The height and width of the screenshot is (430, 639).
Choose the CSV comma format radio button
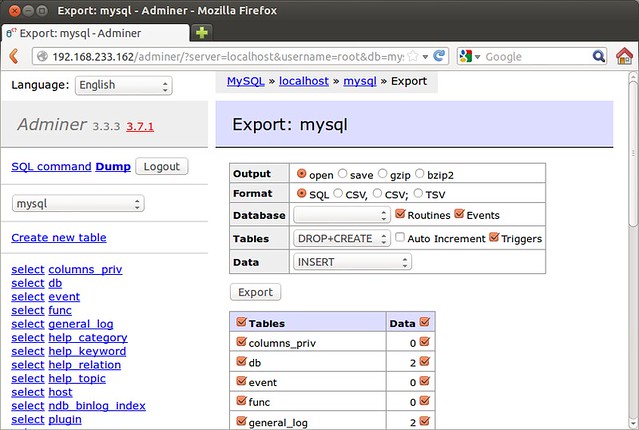pyautogui.click(x=337, y=193)
